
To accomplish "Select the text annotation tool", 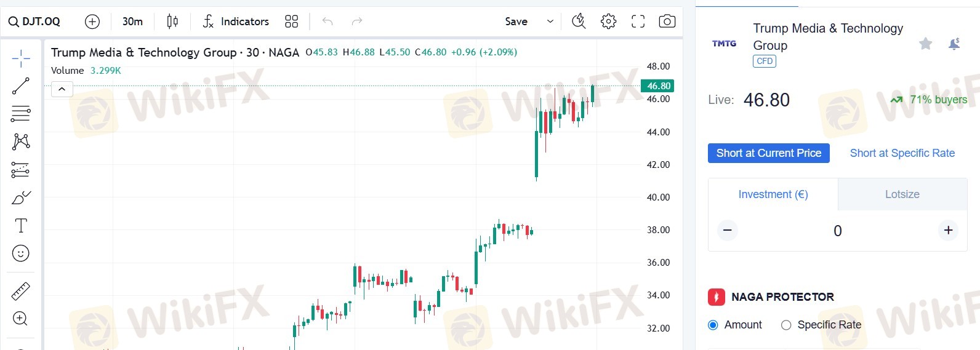I will tap(21, 226).
